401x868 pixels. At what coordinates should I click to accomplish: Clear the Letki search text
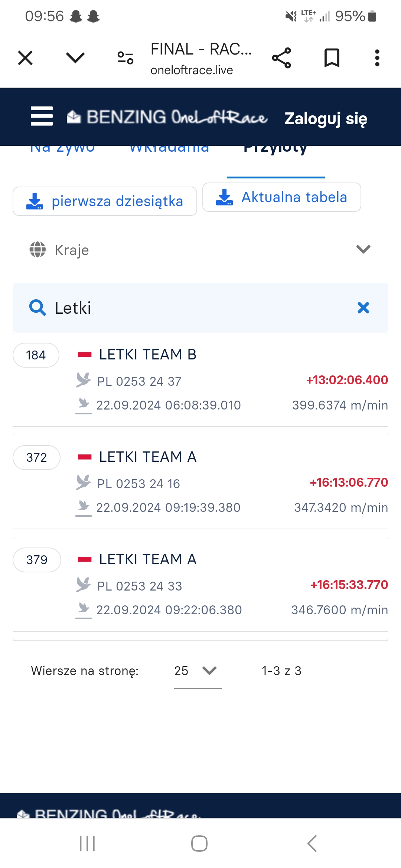tap(363, 308)
